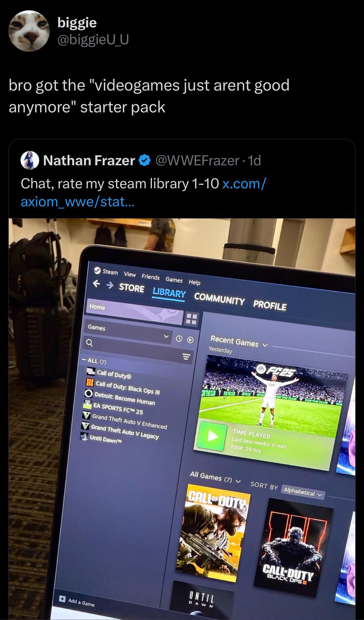Click the Steam logo menu icon
Image resolution: width=364 pixels, height=620 pixels.
point(97,270)
